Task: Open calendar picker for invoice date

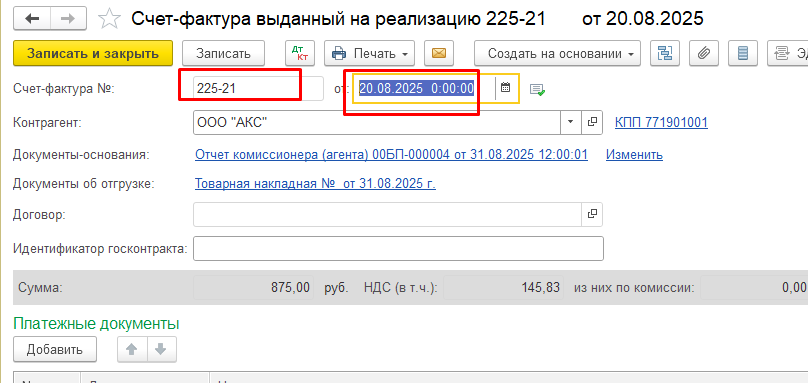Action: coord(506,88)
